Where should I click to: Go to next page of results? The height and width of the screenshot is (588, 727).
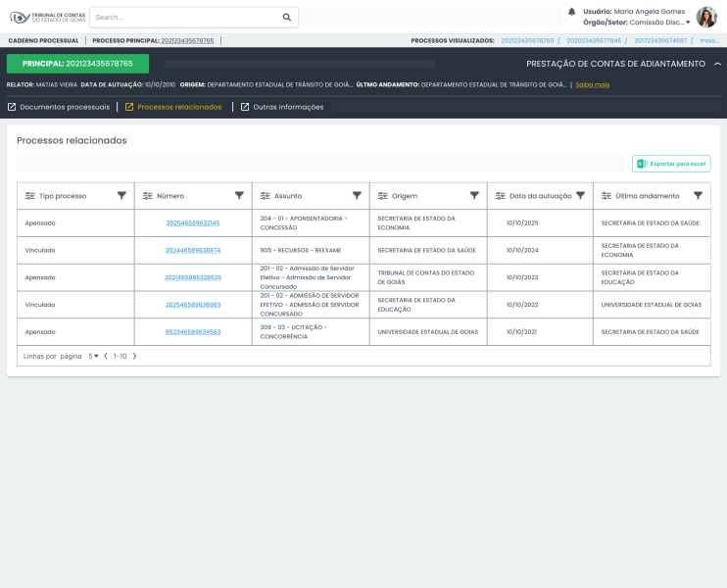point(135,356)
